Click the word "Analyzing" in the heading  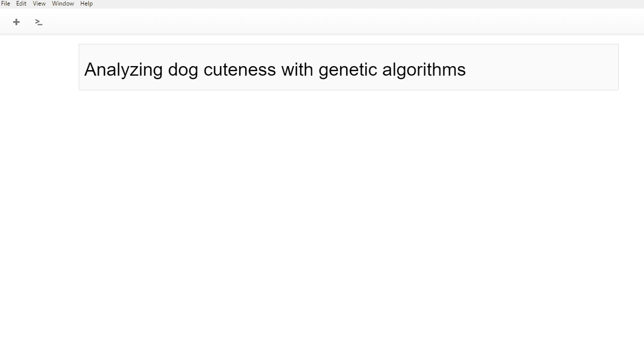click(x=124, y=70)
